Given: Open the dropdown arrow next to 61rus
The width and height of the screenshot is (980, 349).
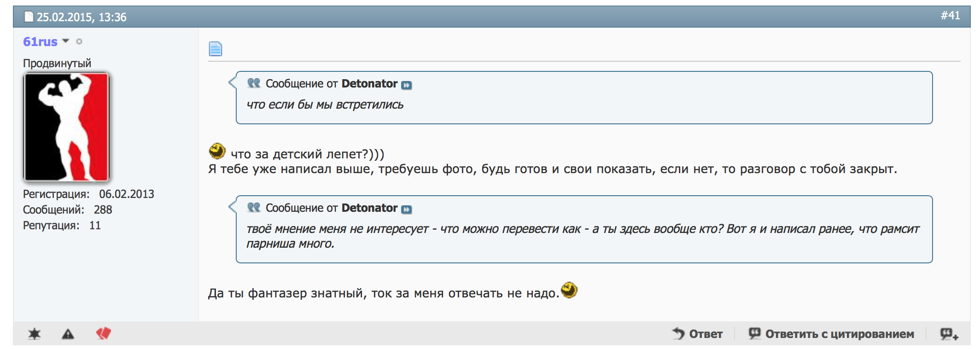Looking at the screenshot, I should click(66, 41).
